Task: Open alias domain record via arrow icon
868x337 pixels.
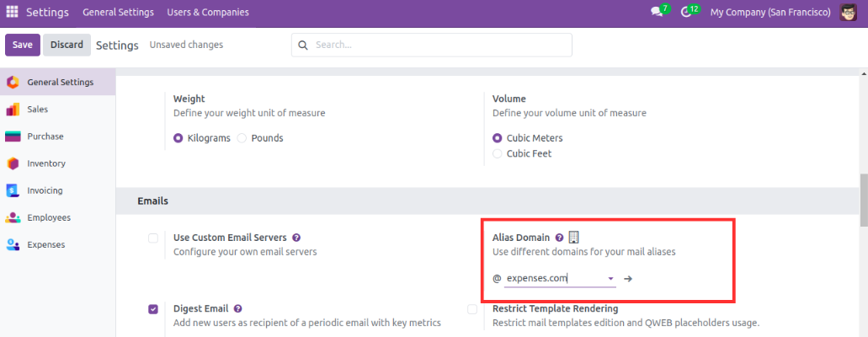Action: click(x=628, y=278)
